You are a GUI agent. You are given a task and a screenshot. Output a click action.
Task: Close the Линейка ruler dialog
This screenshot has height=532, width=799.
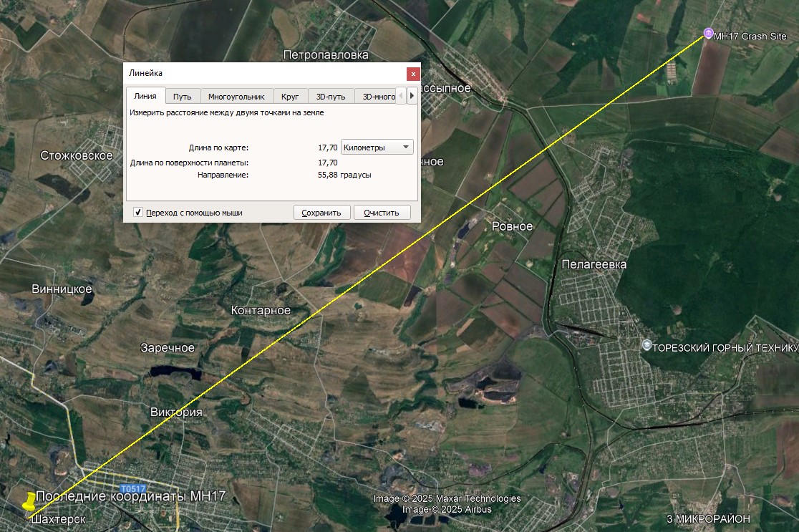413,74
